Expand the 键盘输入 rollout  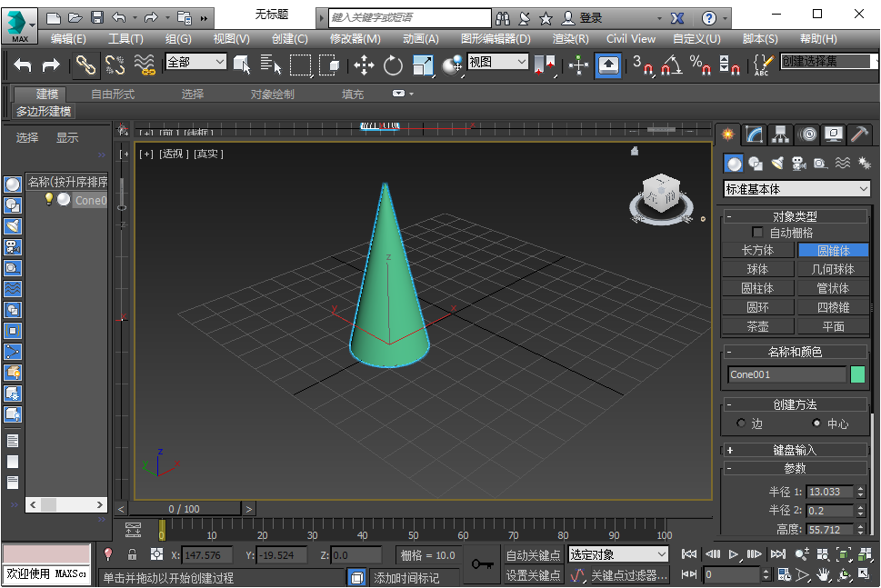tap(795, 450)
